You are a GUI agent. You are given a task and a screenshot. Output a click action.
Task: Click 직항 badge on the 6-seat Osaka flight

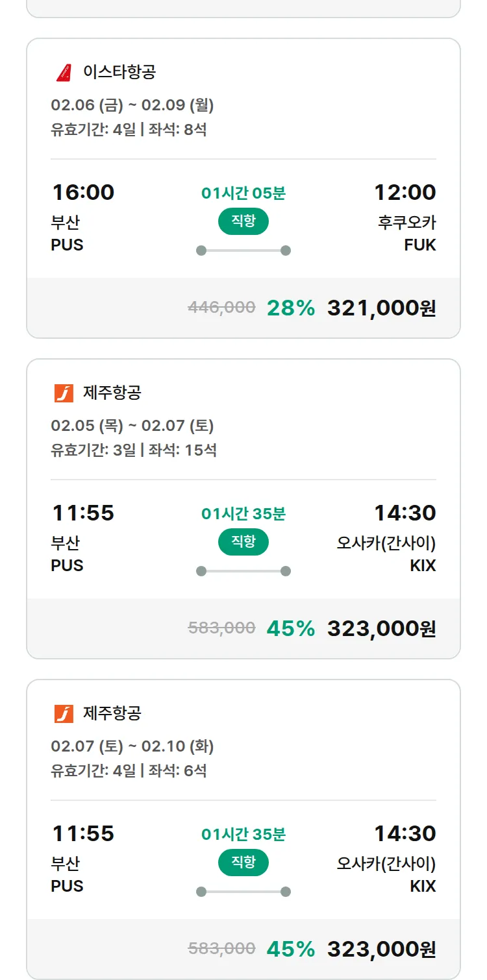(243, 863)
